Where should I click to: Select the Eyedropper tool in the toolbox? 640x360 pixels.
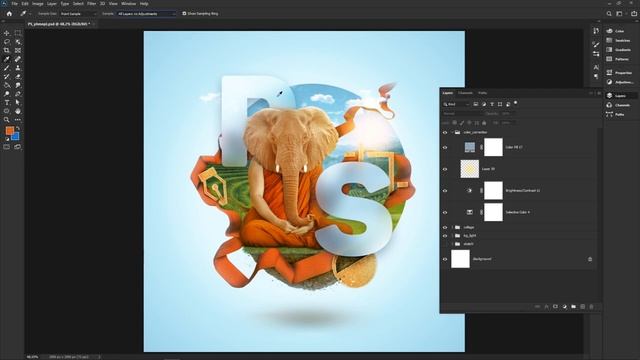click(x=7, y=59)
